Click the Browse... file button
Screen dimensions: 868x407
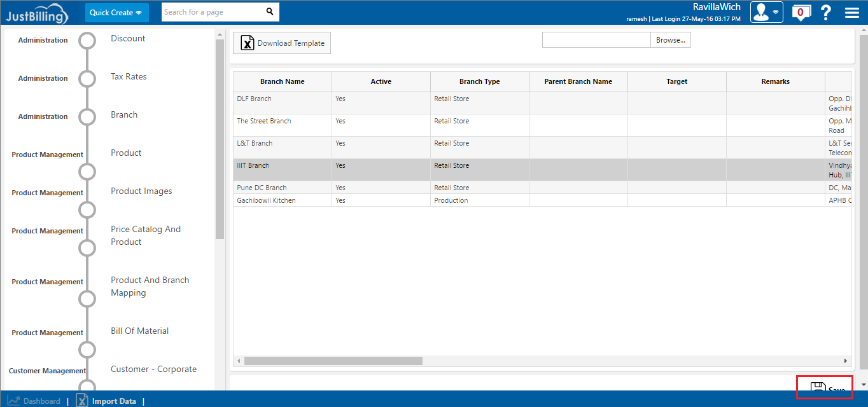pyautogui.click(x=670, y=40)
